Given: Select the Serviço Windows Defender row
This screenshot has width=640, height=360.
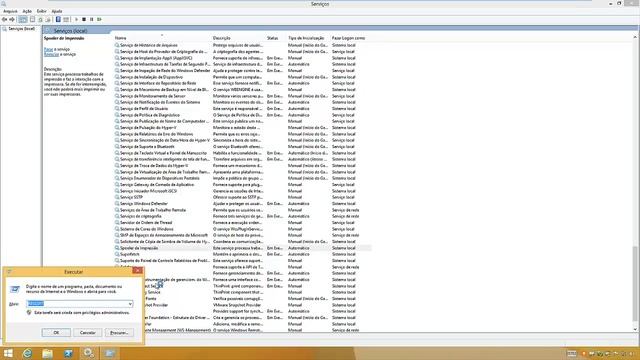Looking at the screenshot, I should (x=242, y=204).
